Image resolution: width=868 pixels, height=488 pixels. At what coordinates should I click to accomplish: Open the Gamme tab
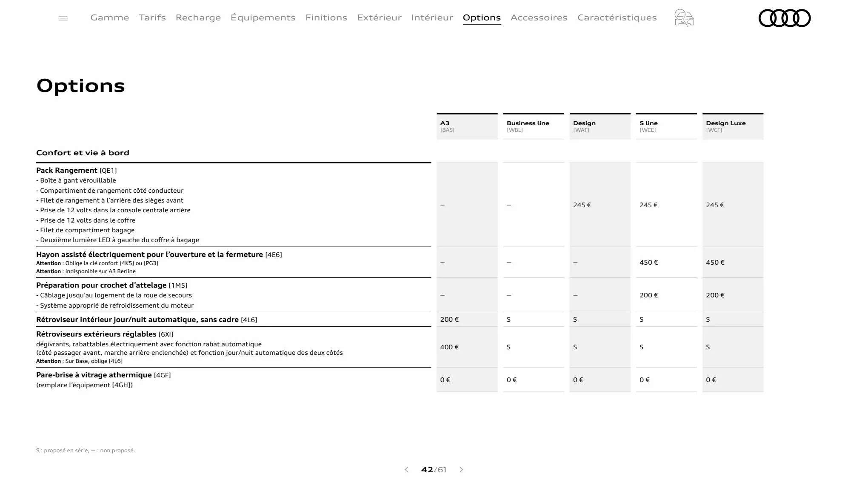pyautogui.click(x=110, y=17)
